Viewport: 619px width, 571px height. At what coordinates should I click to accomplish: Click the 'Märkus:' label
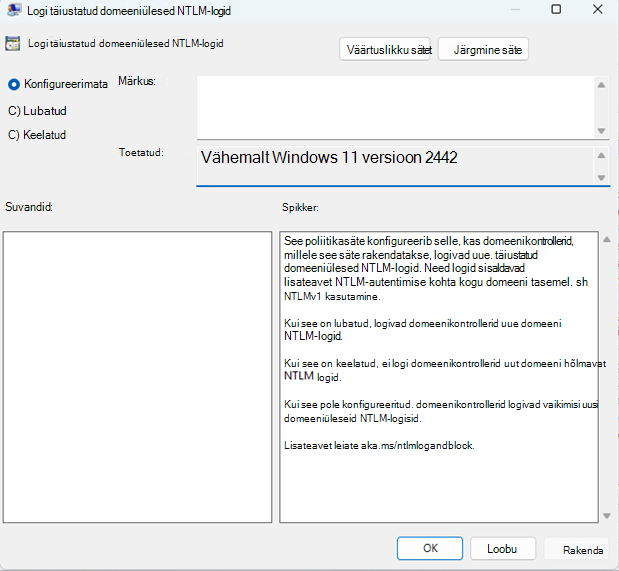[x=137, y=81]
